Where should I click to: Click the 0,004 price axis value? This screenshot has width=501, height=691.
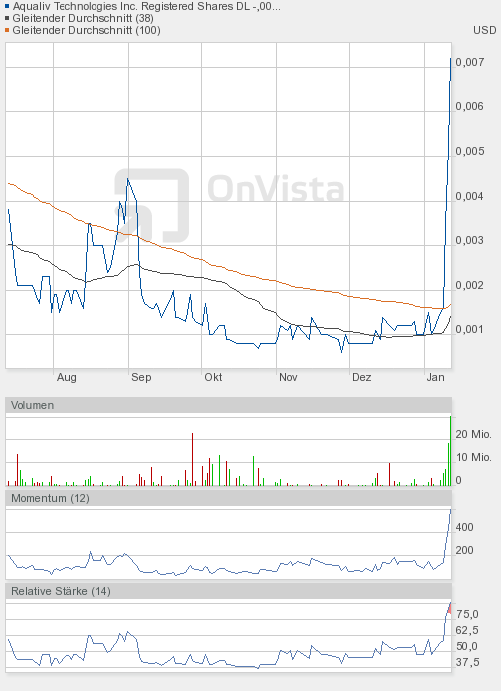tap(470, 196)
